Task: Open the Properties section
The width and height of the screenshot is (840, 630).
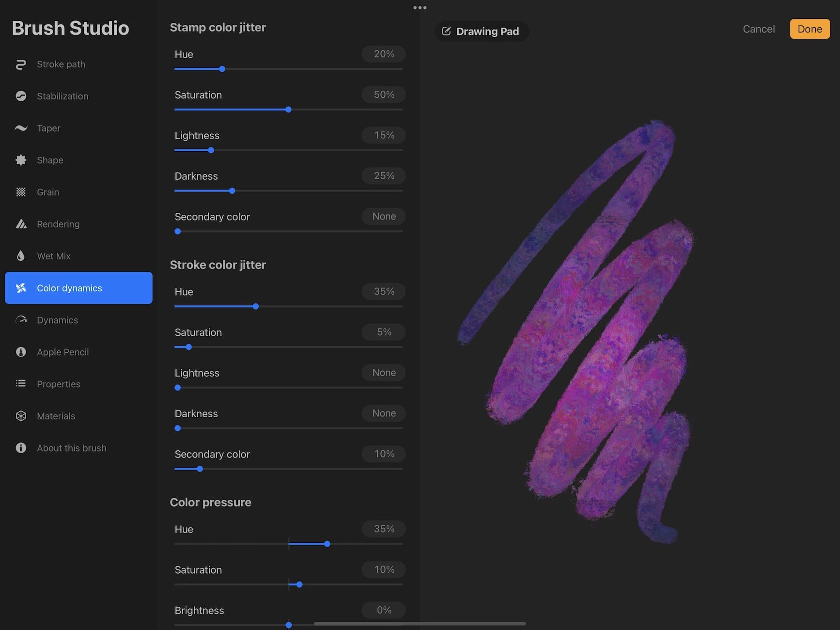Action: [x=78, y=384]
